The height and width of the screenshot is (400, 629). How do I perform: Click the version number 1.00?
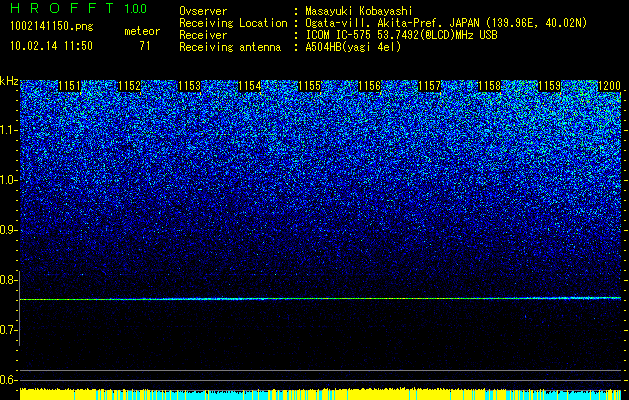click(136, 9)
